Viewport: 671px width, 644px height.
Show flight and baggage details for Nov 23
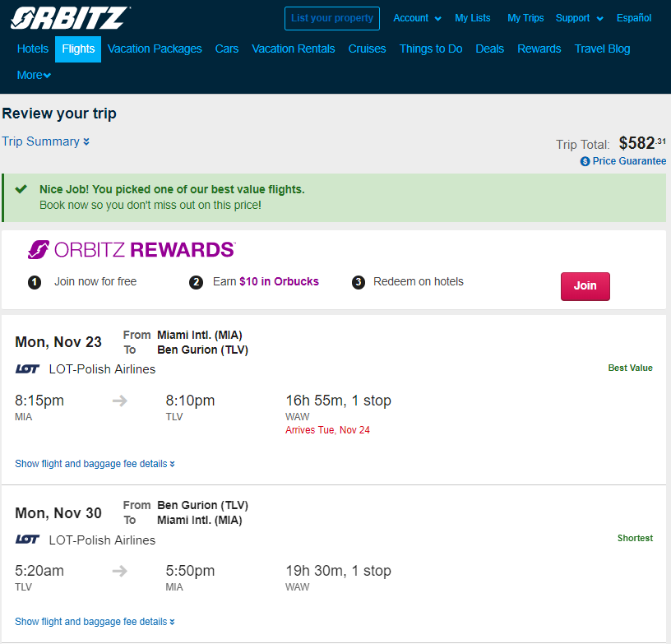pyautogui.click(x=95, y=464)
